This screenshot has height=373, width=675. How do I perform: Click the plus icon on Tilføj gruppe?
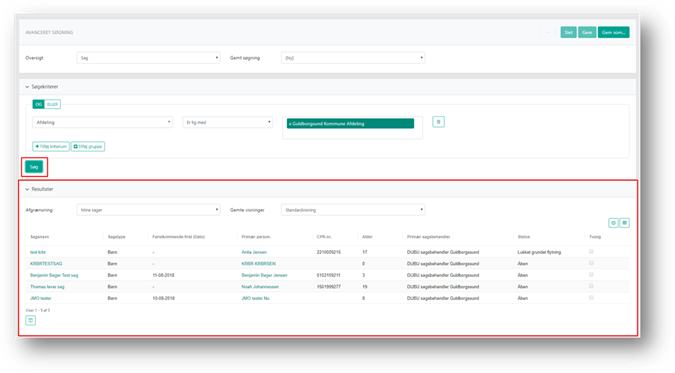(75, 146)
